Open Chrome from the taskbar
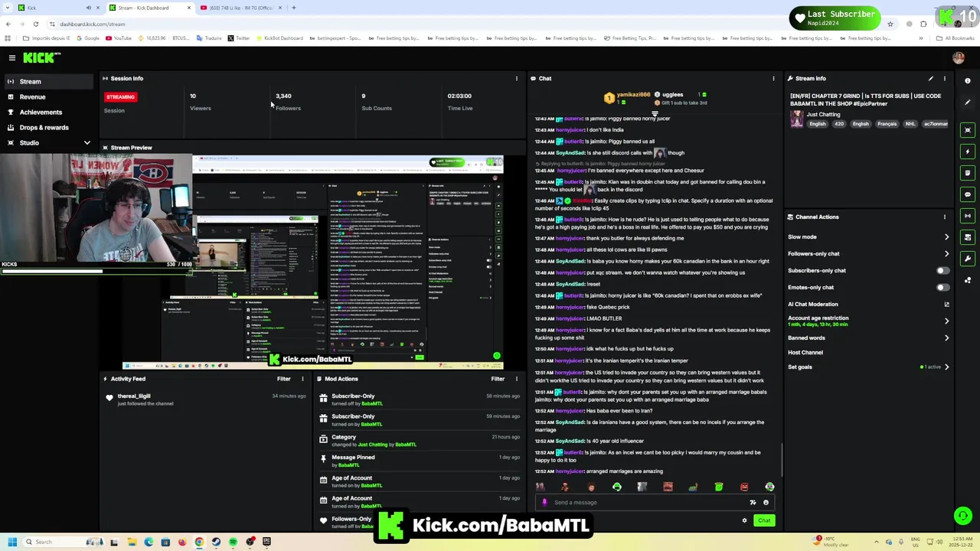This screenshot has width=980, height=551. (199, 542)
